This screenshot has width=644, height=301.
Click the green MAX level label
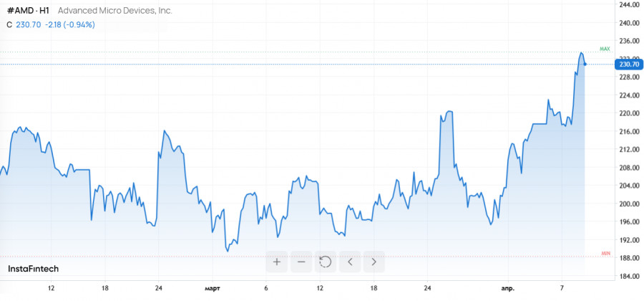tap(605, 49)
